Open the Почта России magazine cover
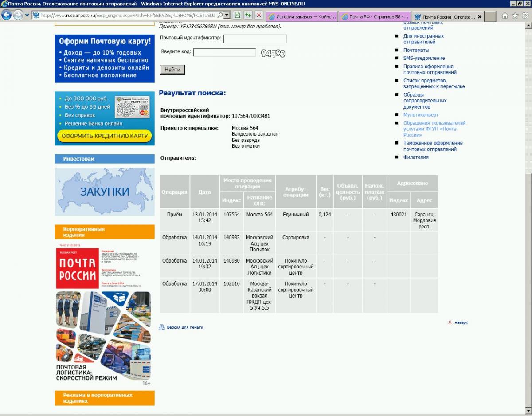This screenshot has width=532, height=416. [104, 314]
